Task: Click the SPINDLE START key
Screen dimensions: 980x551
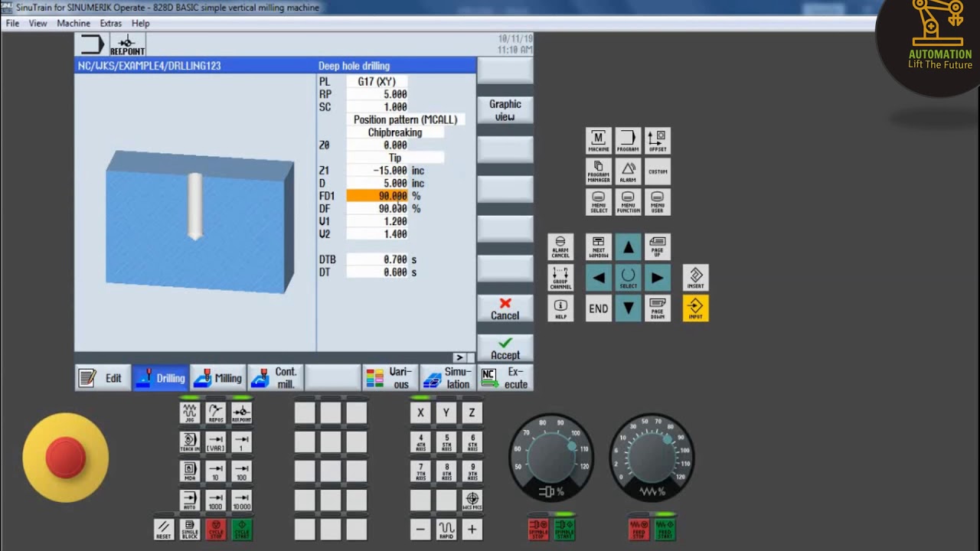Action: [564, 529]
